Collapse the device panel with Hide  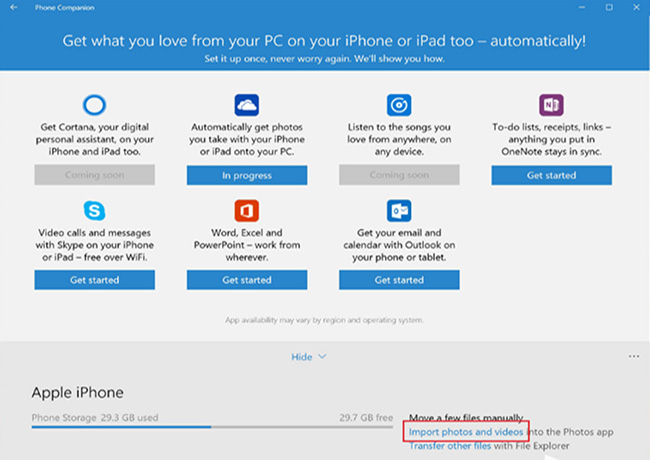coord(308,357)
